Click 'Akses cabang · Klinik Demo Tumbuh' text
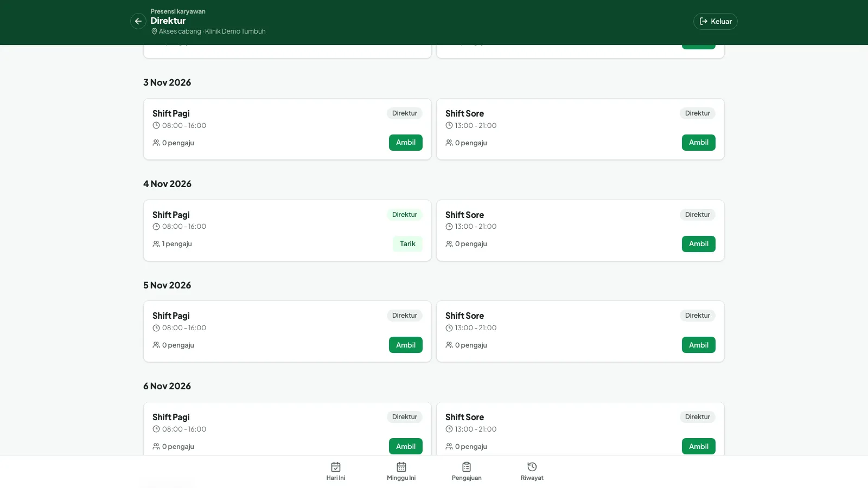Image resolution: width=868 pixels, height=488 pixels. [x=212, y=31]
